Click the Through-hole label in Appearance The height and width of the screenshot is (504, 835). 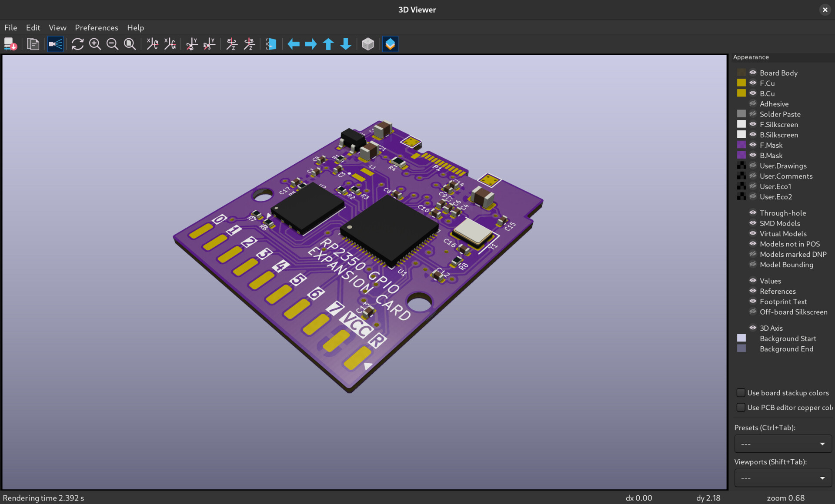783,213
